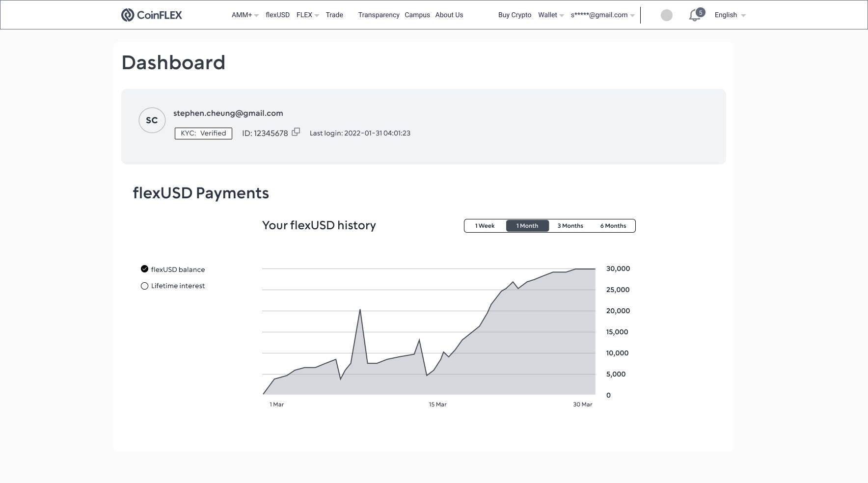868x483 pixels.
Task: Expand the AMM+ dropdown menu
Action: pos(244,15)
